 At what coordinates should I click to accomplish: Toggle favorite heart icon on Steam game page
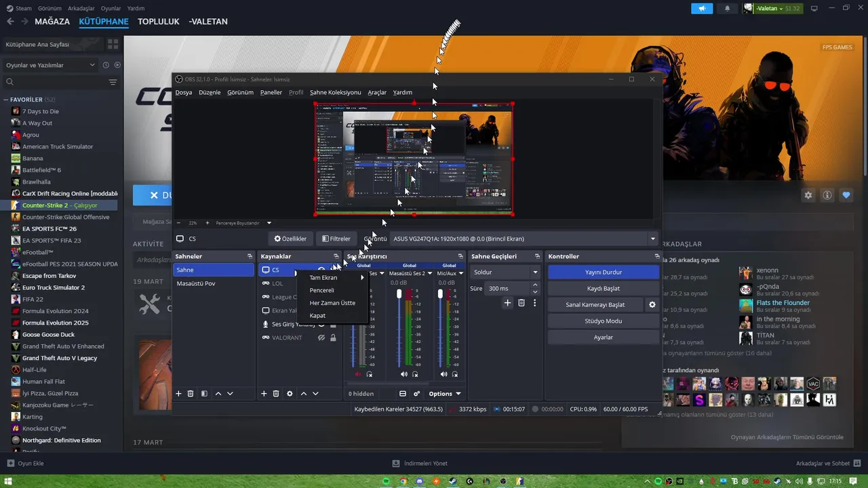pyautogui.click(x=846, y=195)
